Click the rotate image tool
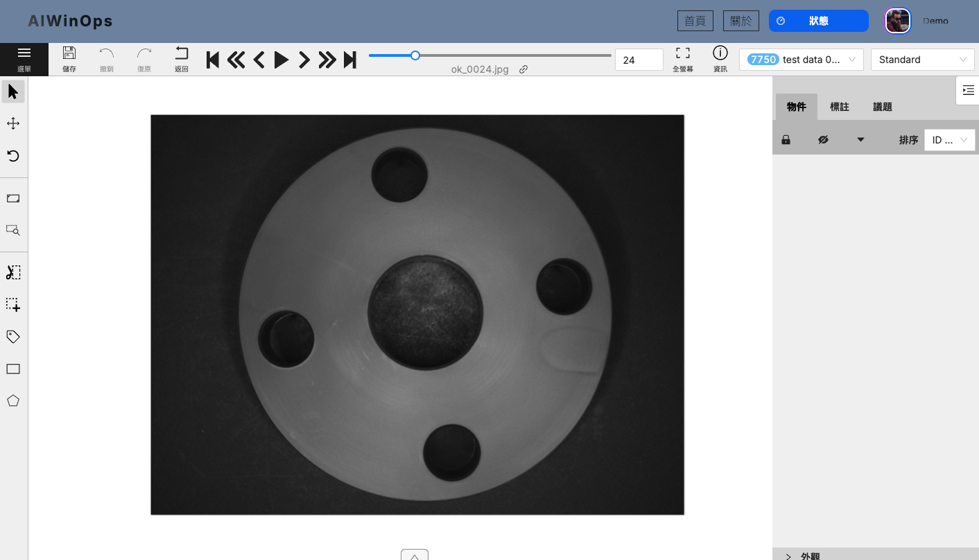The height and width of the screenshot is (560, 979). pyautogui.click(x=13, y=156)
